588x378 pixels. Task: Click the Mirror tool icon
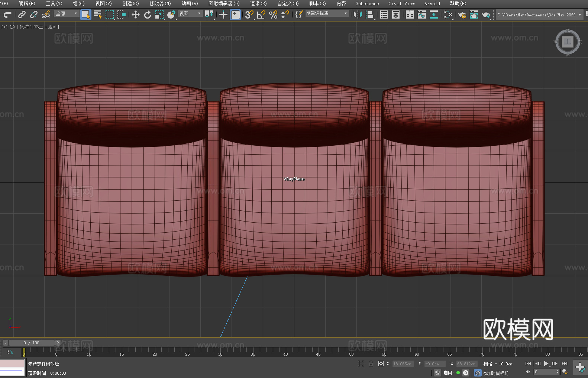point(358,14)
